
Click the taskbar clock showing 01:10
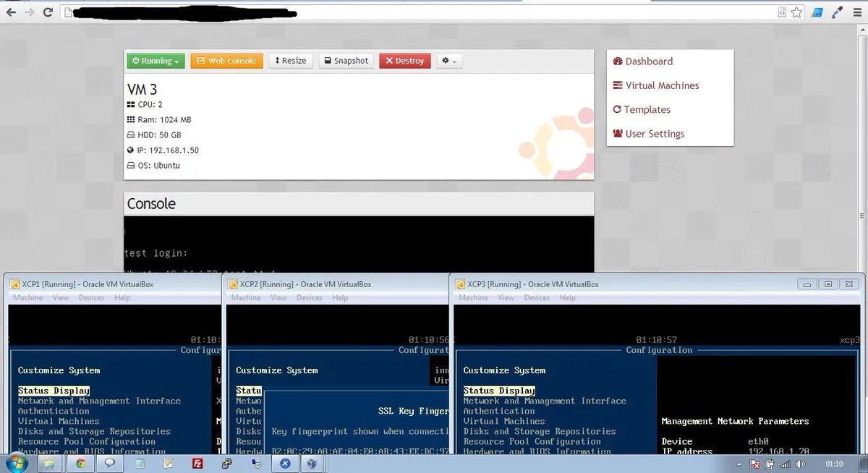835,464
